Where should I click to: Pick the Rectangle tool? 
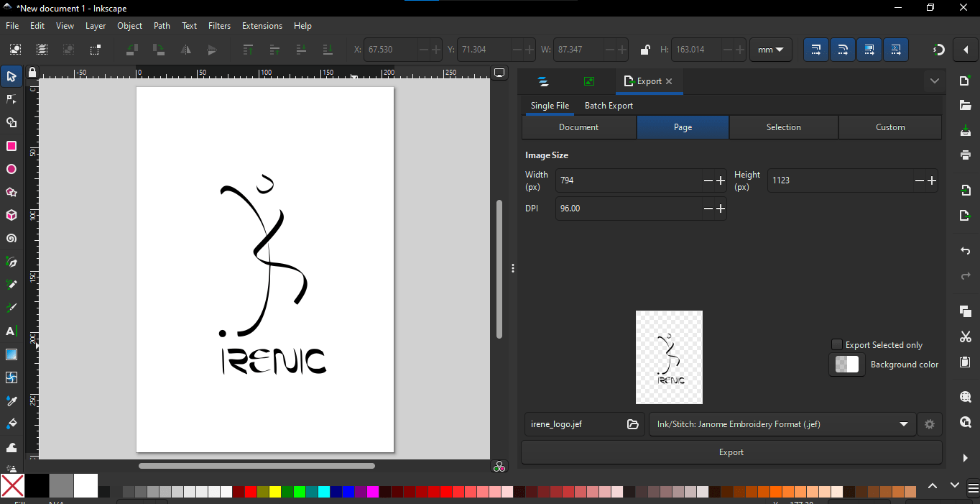coord(11,146)
